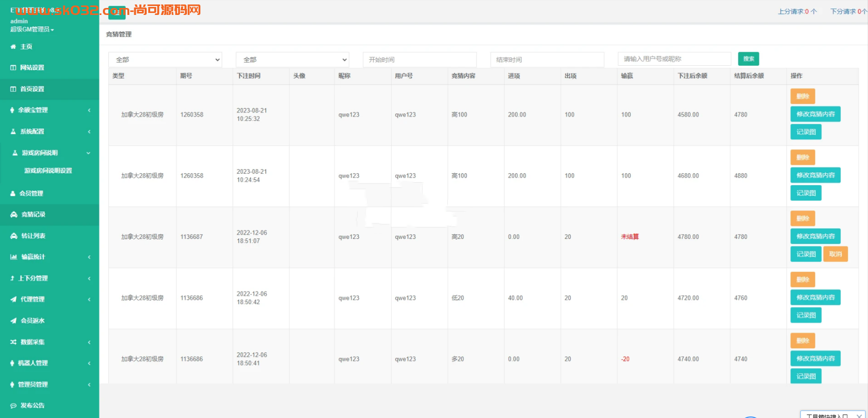Go to 会员管理 menu label
The height and width of the screenshot is (418, 868).
(31, 194)
